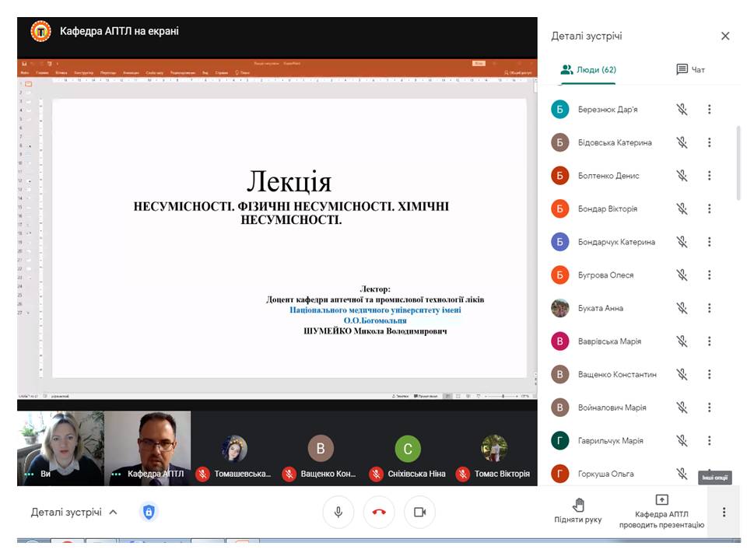Open options dots on your video tile

click(x=29, y=474)
